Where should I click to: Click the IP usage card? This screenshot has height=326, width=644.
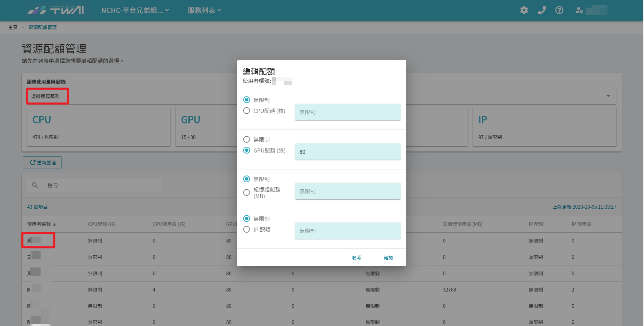pyautogui.click(x=545, y=127)
